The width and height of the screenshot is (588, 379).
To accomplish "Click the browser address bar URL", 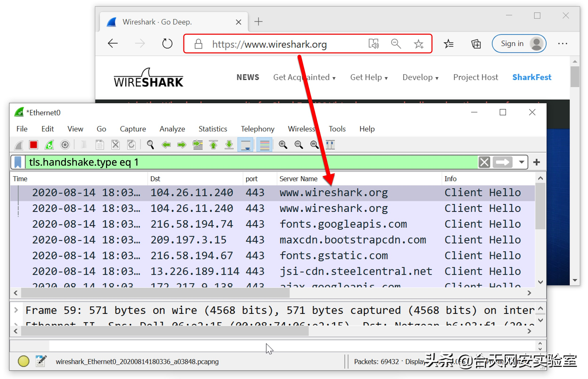I will pyautogui.click(x=269, y=44).
